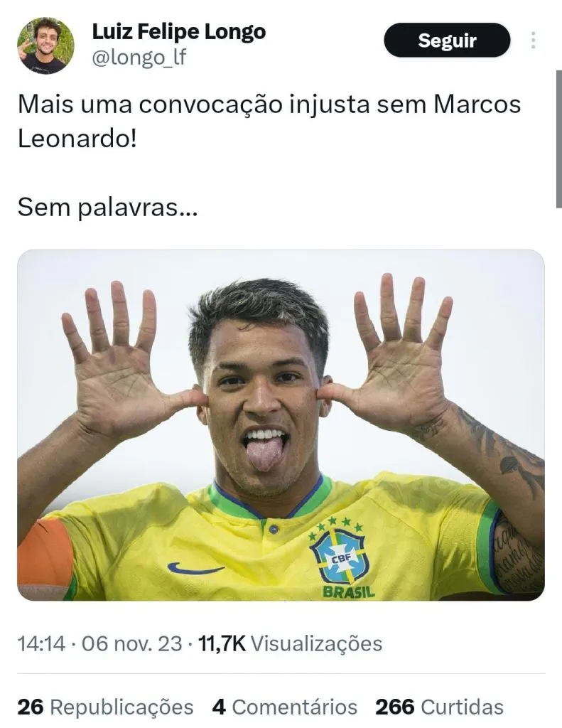Click the Nike swoosh logo on the jersey
Viewport: 562px width, 728px height.
[x=195, y=568]
